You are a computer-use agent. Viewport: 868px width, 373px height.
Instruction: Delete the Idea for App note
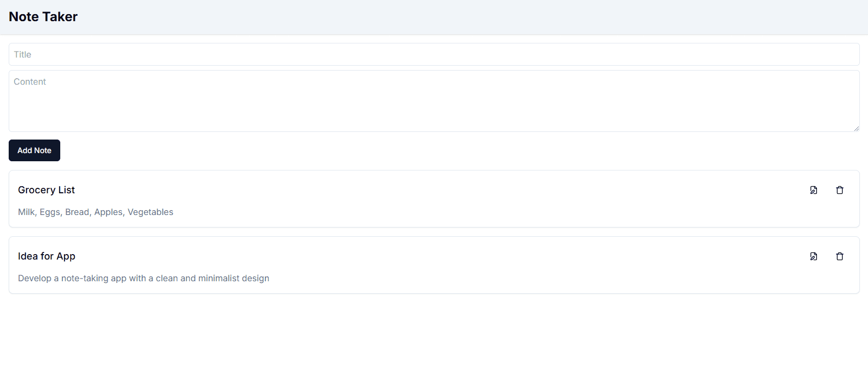pyautogui.click(x=839, y=256)
